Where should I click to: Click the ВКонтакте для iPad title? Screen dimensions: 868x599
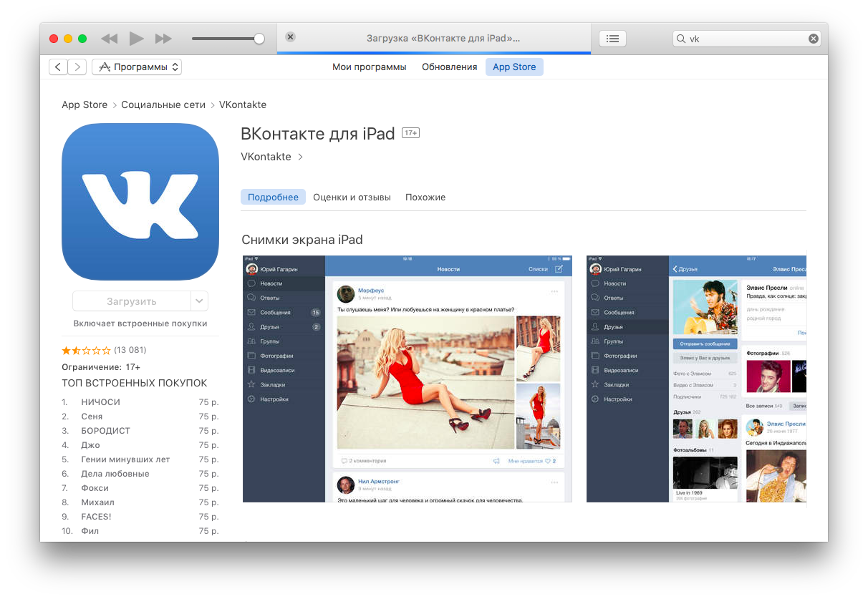tap(318, 134)
